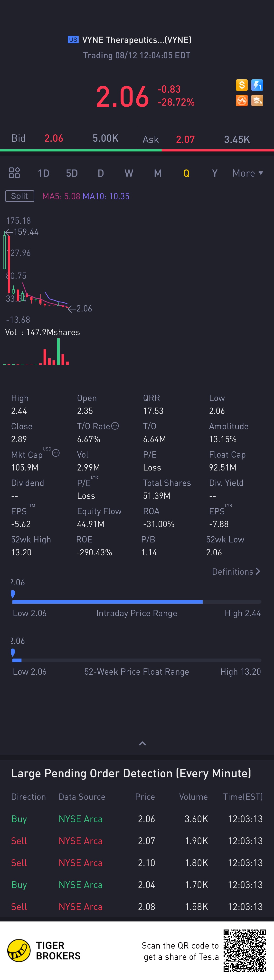Show info for Mkt Cap
This screenshot has height=980, width=274.
56,453
